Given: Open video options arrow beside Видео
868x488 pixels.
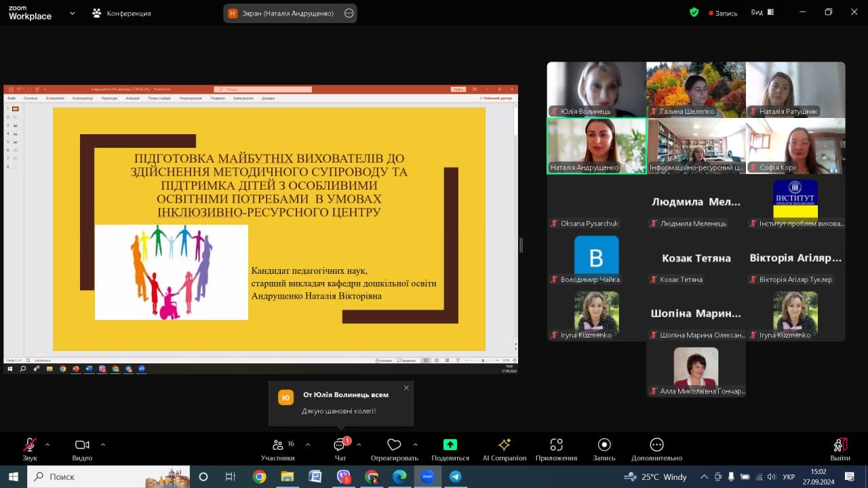Looking at the screenshot, I should (103, 445).
